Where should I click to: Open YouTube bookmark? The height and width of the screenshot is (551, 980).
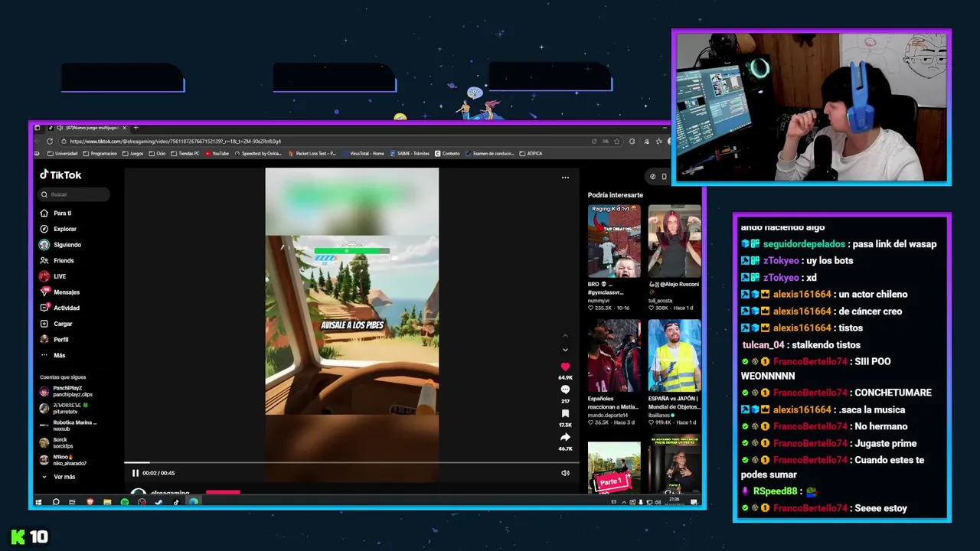(x=217, y=154)
